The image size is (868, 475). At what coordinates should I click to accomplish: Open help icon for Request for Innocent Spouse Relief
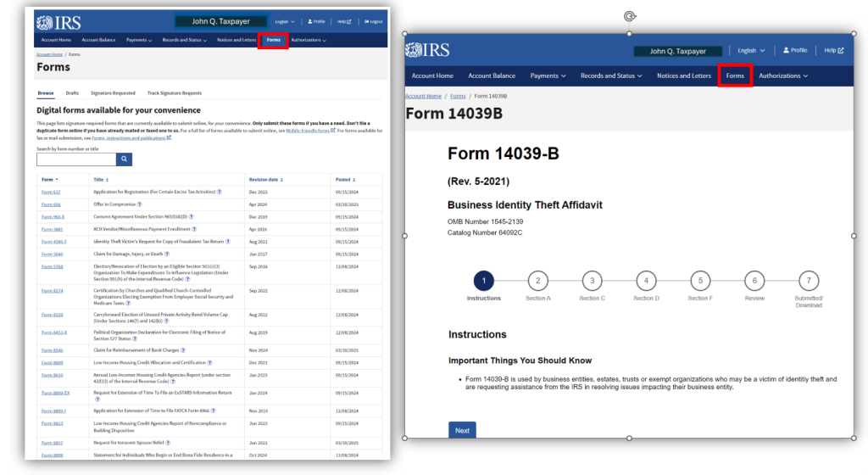(x=169, y=443)
